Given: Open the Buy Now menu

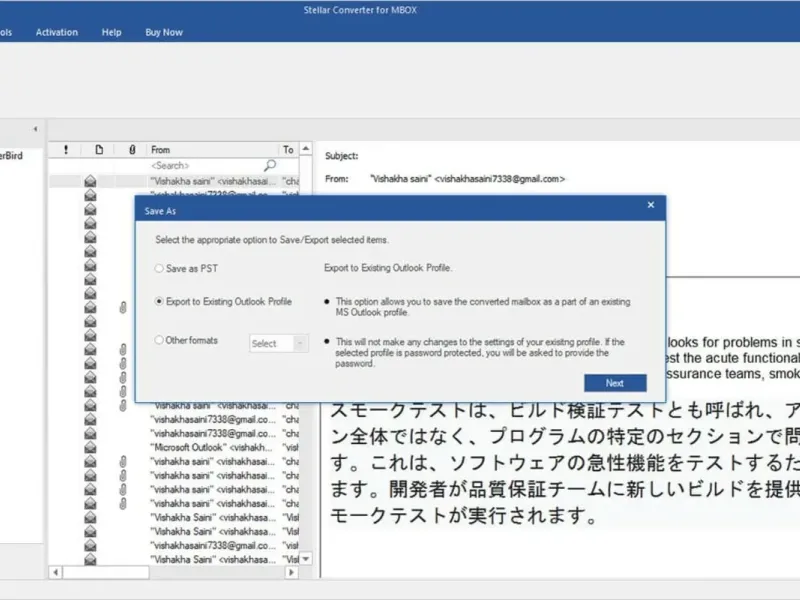Looking at the screenshot, I should click(164, 32).
